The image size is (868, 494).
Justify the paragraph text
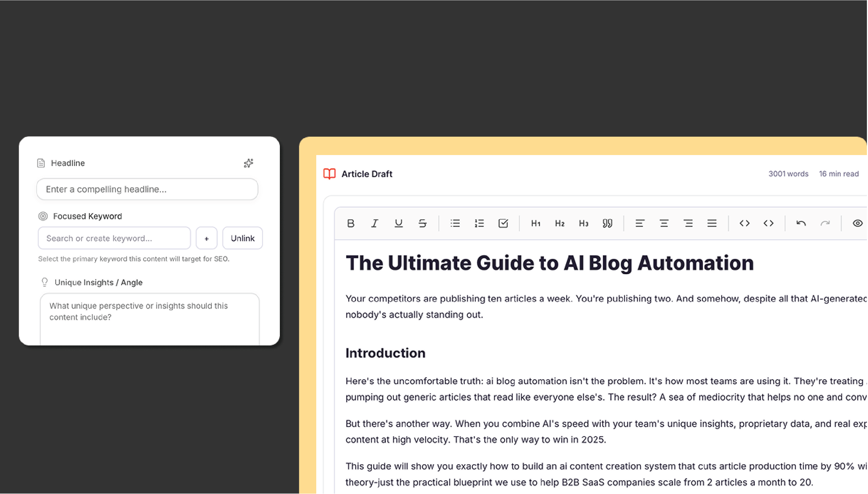[712, 224]
